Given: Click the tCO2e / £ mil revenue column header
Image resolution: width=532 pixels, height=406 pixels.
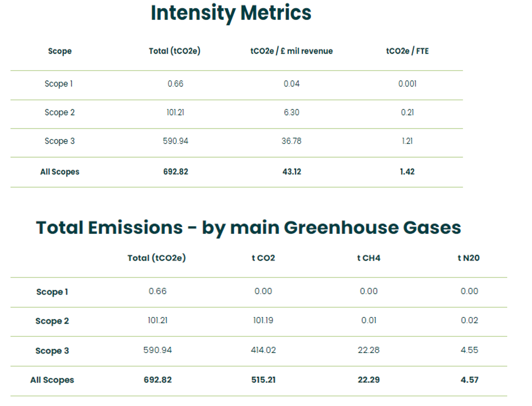Looking at the screenshot, I should tap(291, 51).
